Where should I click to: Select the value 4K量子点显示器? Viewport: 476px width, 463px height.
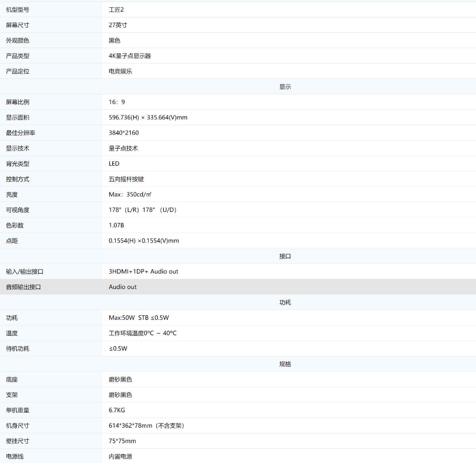pos(130,56)
